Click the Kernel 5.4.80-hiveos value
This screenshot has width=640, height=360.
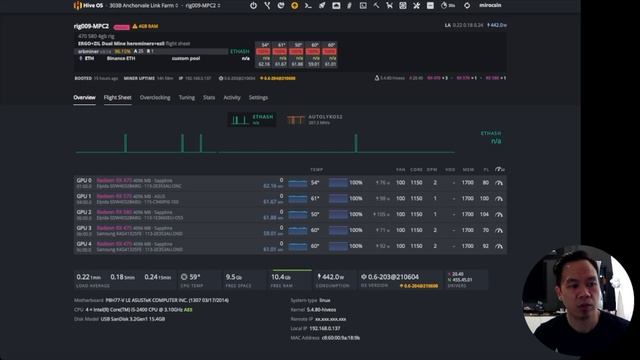322,310
